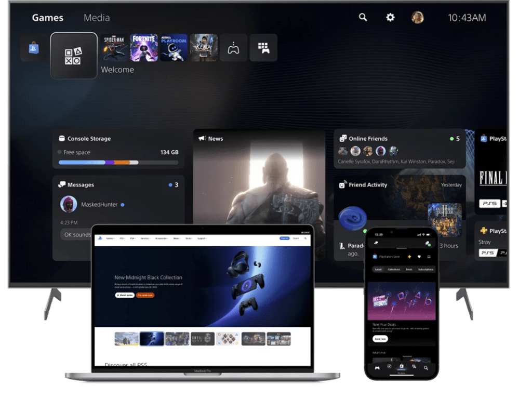Select Subscriptions tab on phone store
The height and width of the screenshot is (398, 532).
[x=426, y=270]
